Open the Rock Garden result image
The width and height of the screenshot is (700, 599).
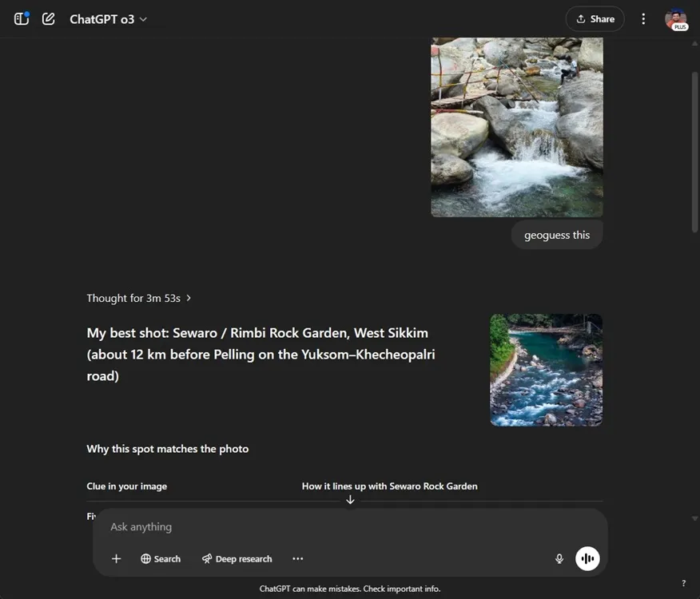[x=546, y=370]
